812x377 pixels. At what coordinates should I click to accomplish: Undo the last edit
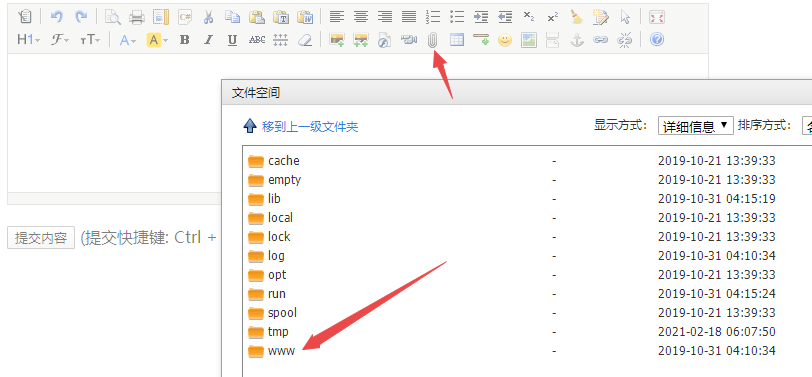[56, 17]
